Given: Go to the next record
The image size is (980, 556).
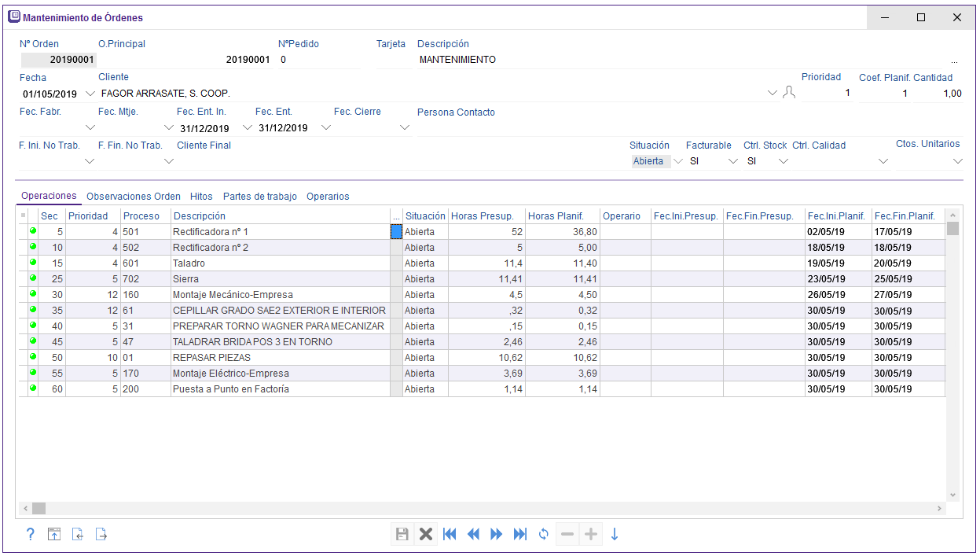Looking at the screenshot, I should pyautogui.click(x=497, y=535).
